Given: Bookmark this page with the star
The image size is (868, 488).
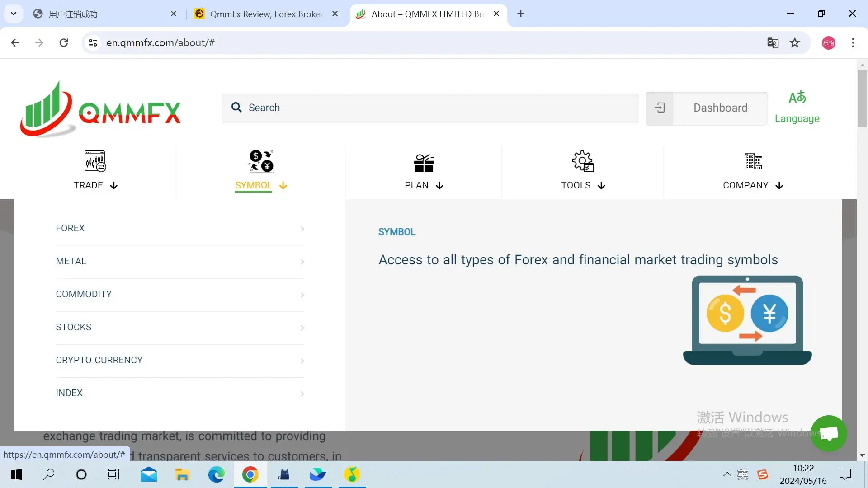Looking at the screenshot, I should pyautogui.click(x=795, y=43).
